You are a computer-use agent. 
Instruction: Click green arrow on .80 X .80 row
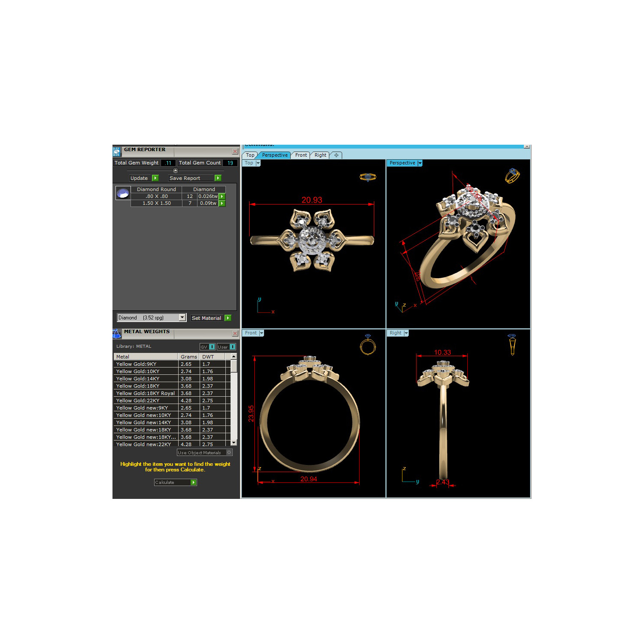click(222, 196)
